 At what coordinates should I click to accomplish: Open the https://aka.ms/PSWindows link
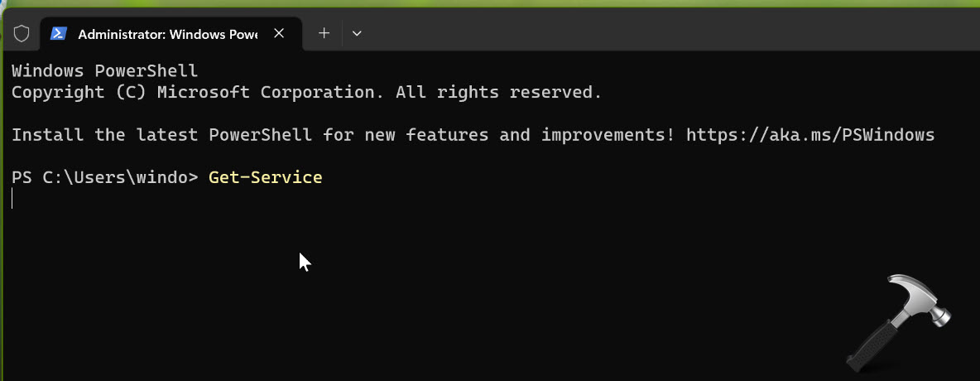(x=810, y=134)
